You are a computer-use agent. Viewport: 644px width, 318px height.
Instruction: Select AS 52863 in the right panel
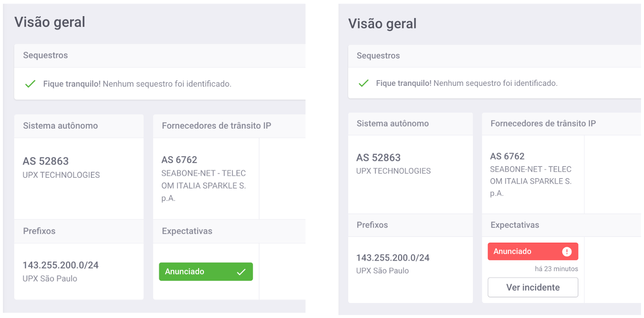[x=378, y=158]
